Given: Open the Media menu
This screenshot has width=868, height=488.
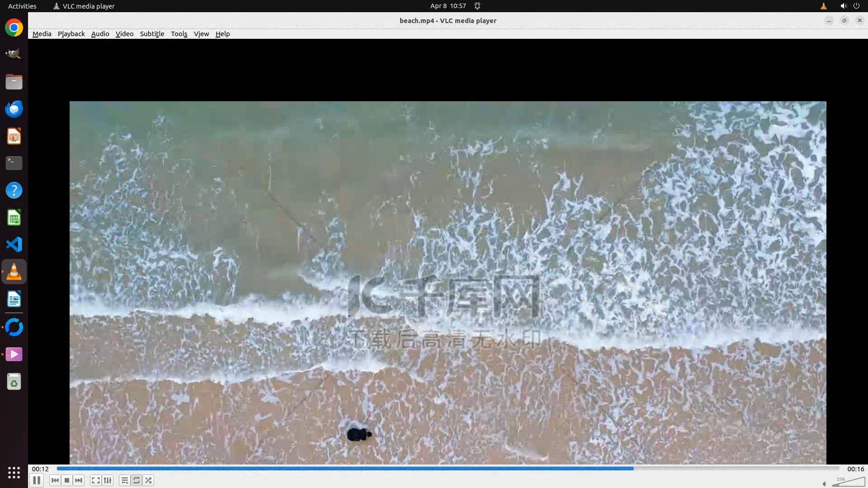Looking at the screenshot, I should coord(42,34).
